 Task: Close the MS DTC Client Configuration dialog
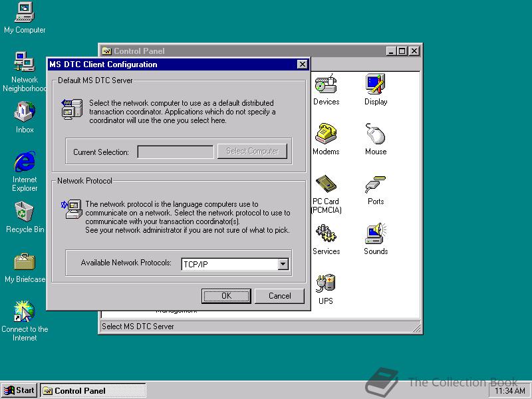302,65
